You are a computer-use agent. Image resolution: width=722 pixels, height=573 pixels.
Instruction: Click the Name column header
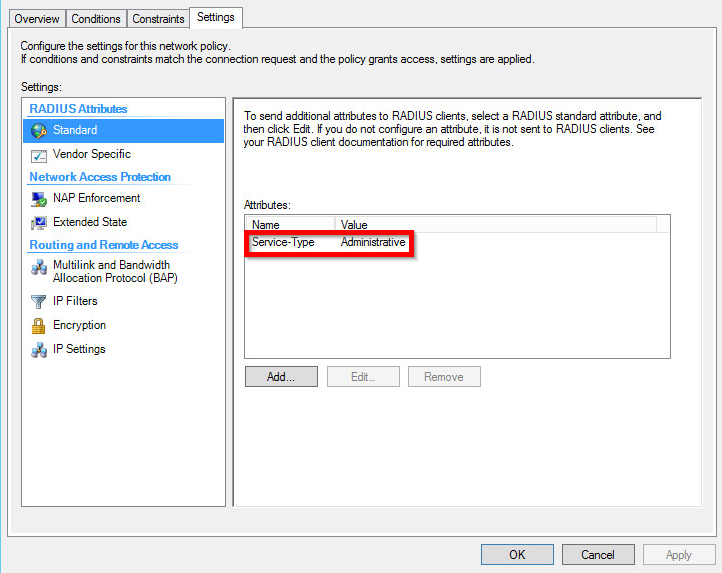290,225
